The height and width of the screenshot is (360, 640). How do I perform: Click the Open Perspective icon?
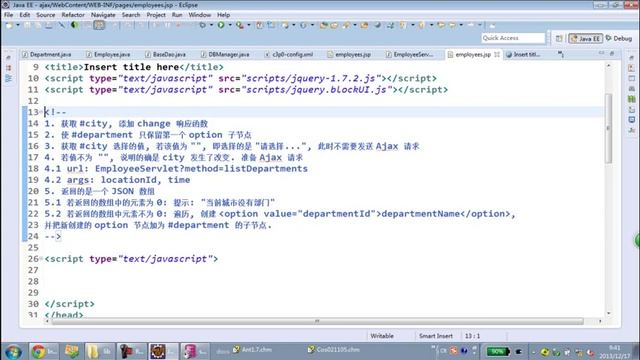click(559, 38)
